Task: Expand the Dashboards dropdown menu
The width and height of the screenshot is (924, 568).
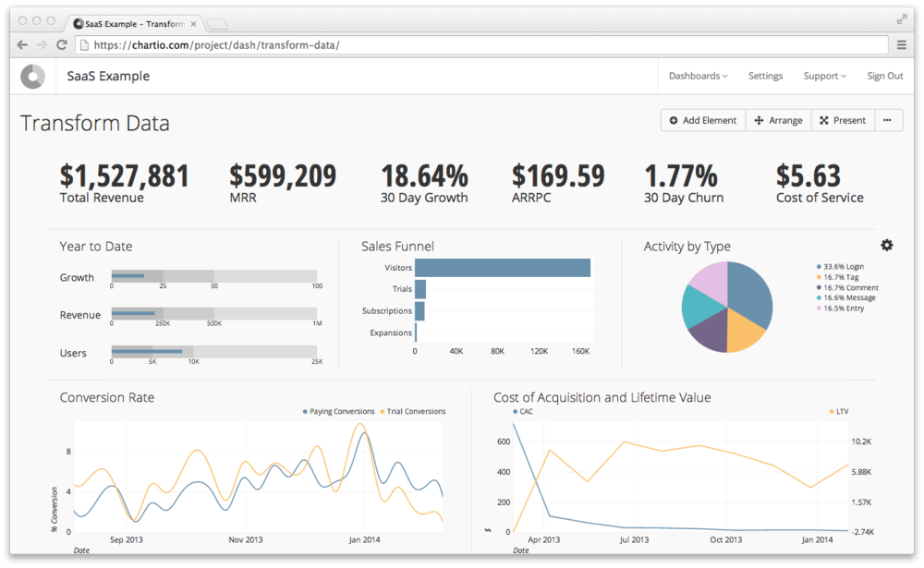Action: click(x=698, y=76)
